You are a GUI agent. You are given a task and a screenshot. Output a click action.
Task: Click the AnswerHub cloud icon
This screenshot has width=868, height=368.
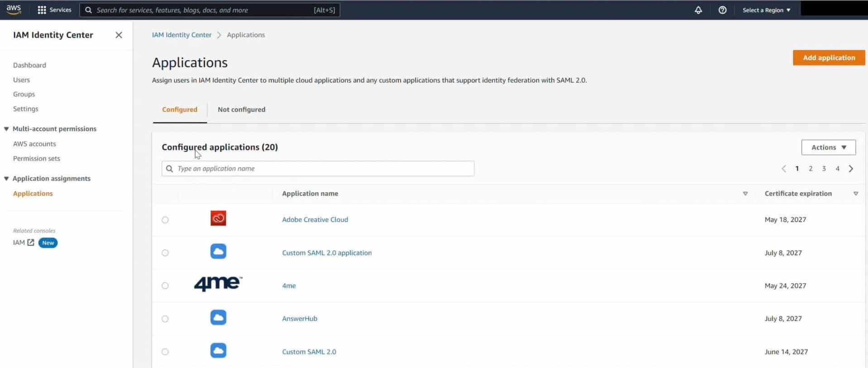coord(218,318)
